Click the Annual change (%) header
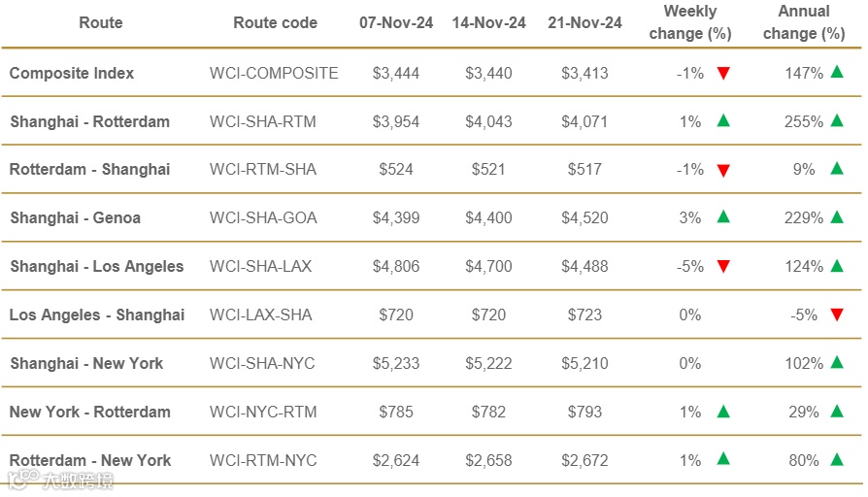Viewport: 868px width, 497px height. coord(804,22)
